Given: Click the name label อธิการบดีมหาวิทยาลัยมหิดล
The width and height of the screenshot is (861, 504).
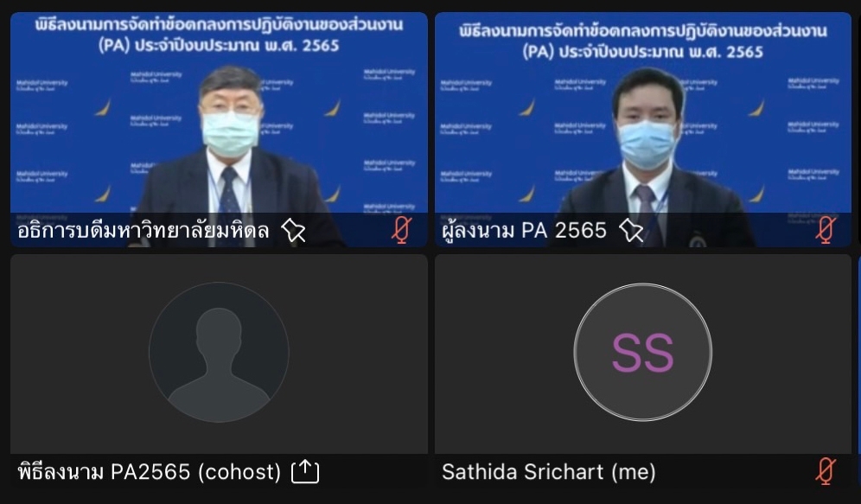Looking at the screenshot, I should pyautogui.click(x=143, y=231).
